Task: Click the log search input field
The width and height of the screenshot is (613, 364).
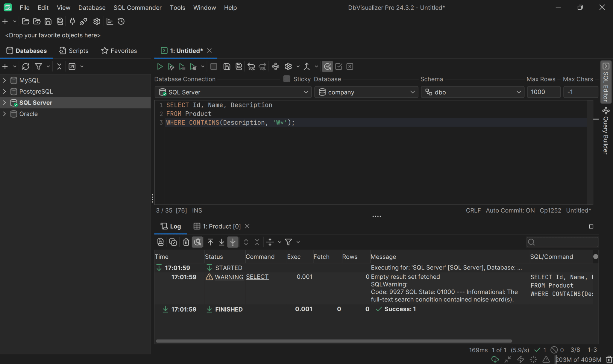Action: tap(562, 242)
